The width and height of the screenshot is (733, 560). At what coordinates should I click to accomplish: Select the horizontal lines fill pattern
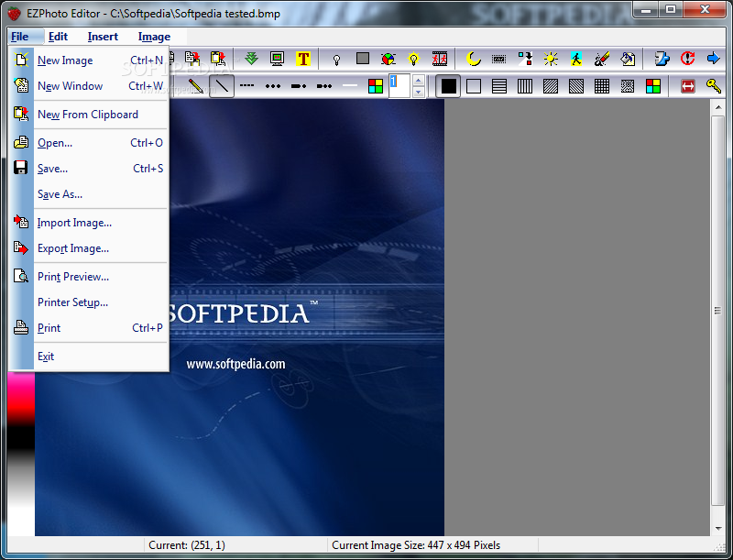(499, 86)
